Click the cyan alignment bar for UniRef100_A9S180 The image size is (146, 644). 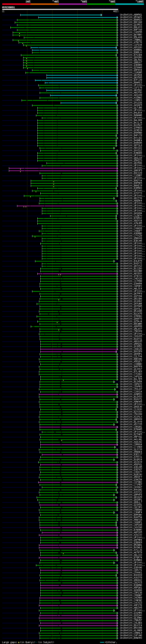74,48
